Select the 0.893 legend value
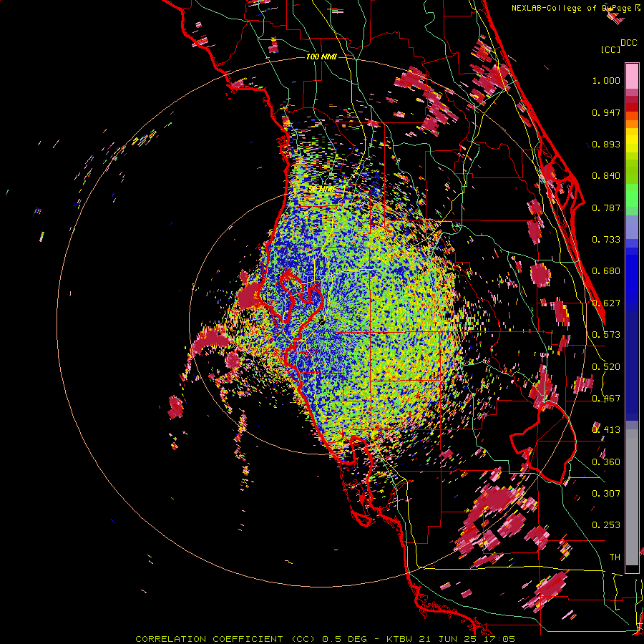 point(606,144)
